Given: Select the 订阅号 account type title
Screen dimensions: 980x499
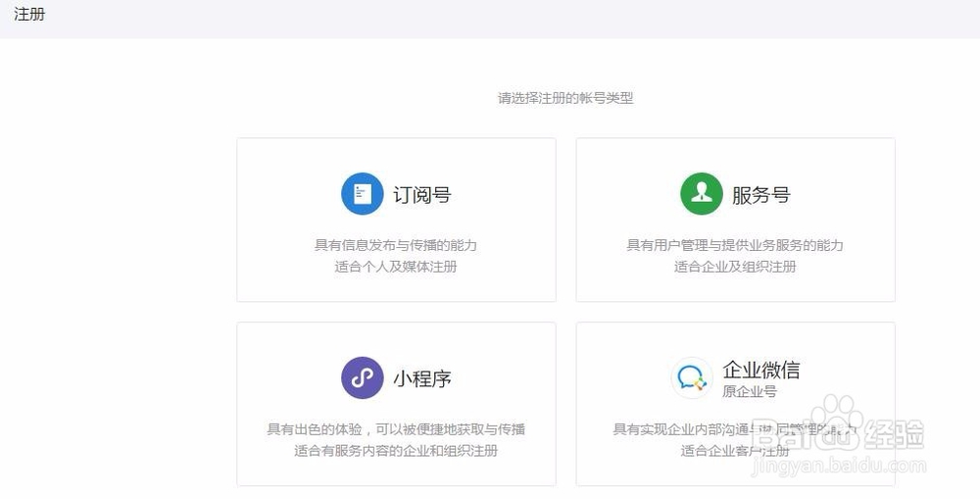Looking at the screenshot, I should [421, 194].
